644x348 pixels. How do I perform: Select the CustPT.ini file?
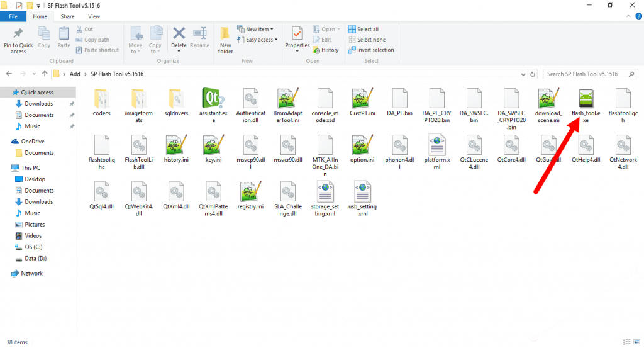coord(362,99)
